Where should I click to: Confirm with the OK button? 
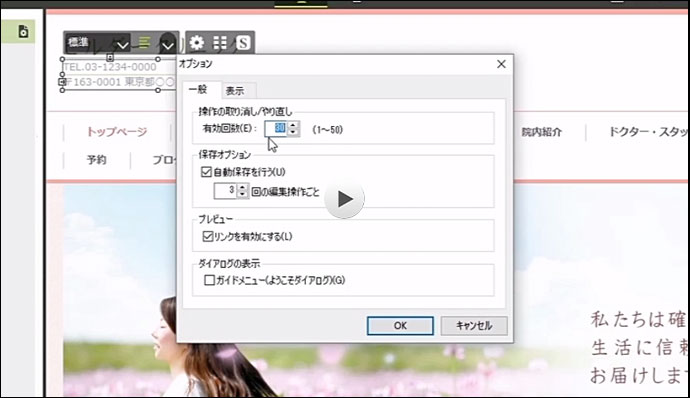coord(400,326)
